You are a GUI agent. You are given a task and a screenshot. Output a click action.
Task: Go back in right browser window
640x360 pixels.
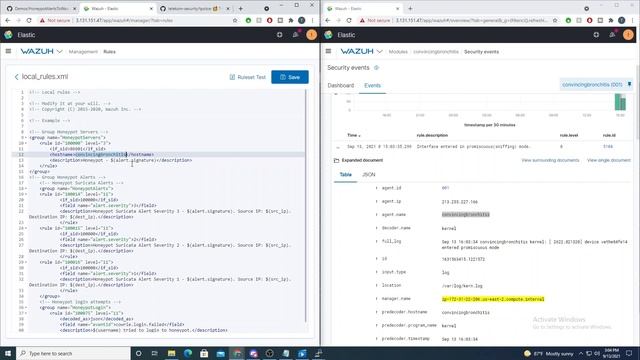point(328,20)
